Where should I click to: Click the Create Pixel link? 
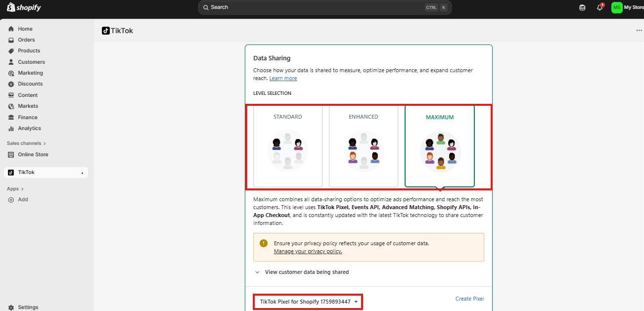469,299
